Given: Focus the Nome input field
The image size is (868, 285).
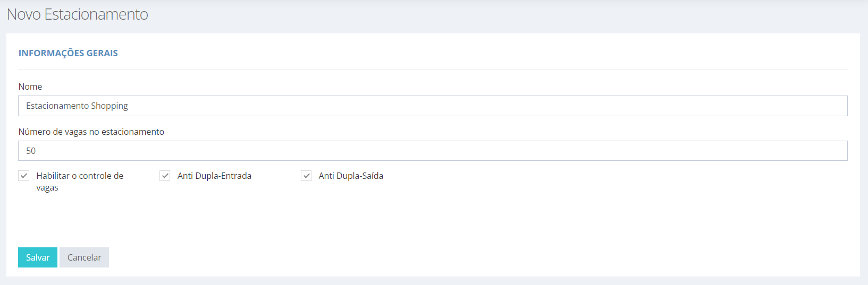Looking at the screenshot, I should [433, 106].
